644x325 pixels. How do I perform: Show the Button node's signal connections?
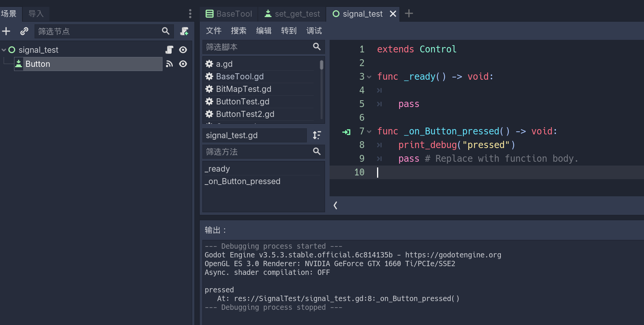click(x=169, y=64)
